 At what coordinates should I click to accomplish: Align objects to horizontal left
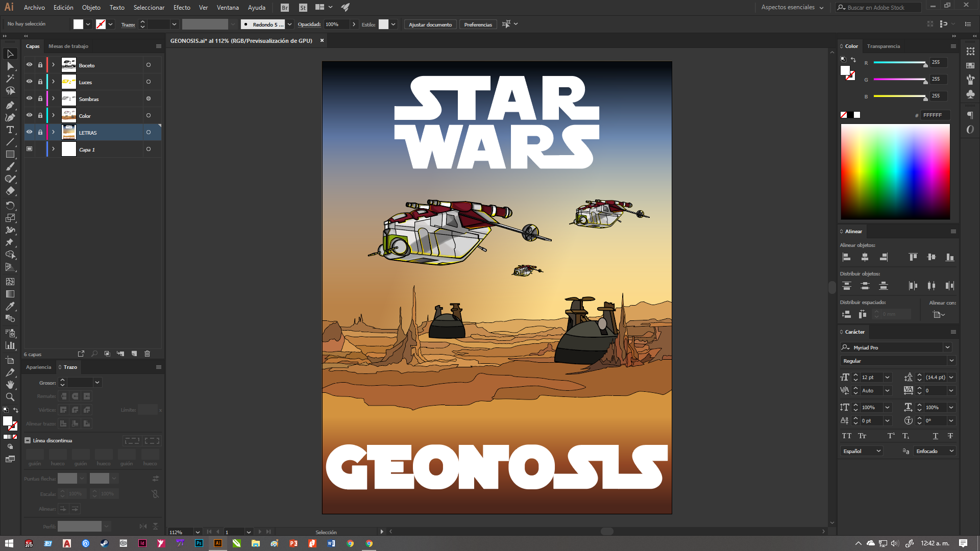846,257
